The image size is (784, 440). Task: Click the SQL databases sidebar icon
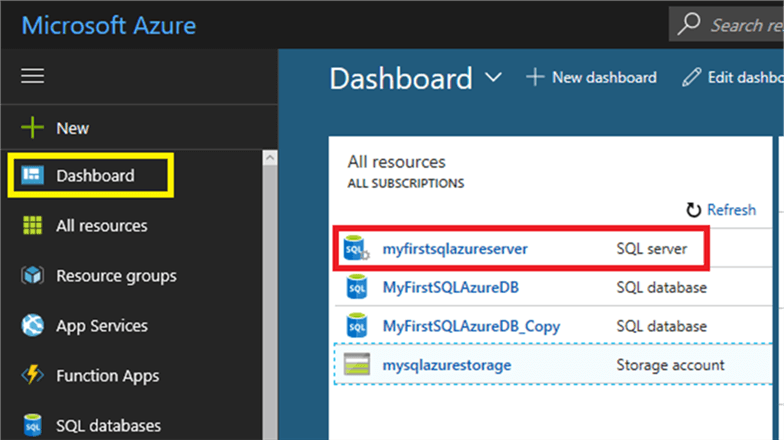[33, 426]
